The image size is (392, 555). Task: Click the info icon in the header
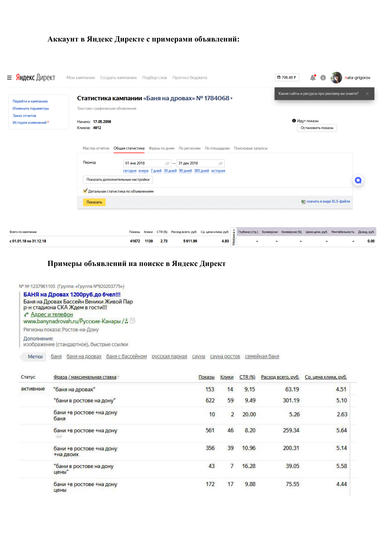click(x=323, y=78)
